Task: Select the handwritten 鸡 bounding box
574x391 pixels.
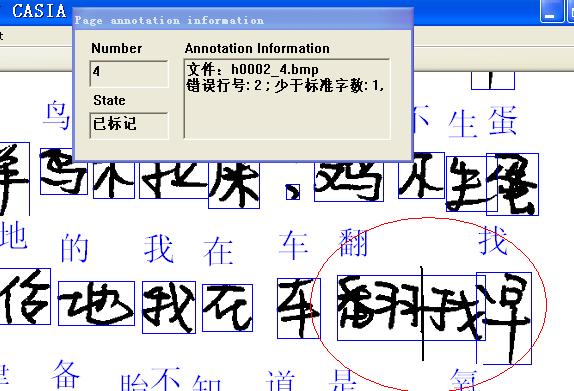Action: coord(348,181)
